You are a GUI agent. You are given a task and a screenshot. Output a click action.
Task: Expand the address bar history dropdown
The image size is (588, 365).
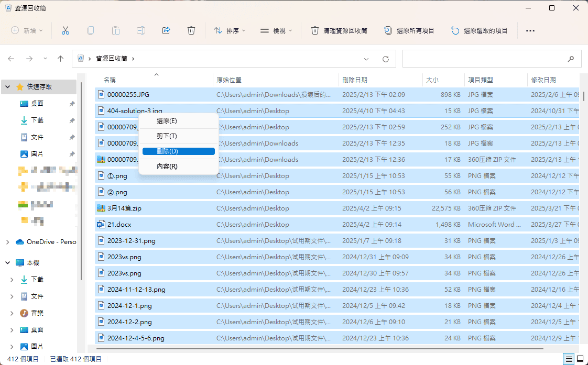click(366, 59)
